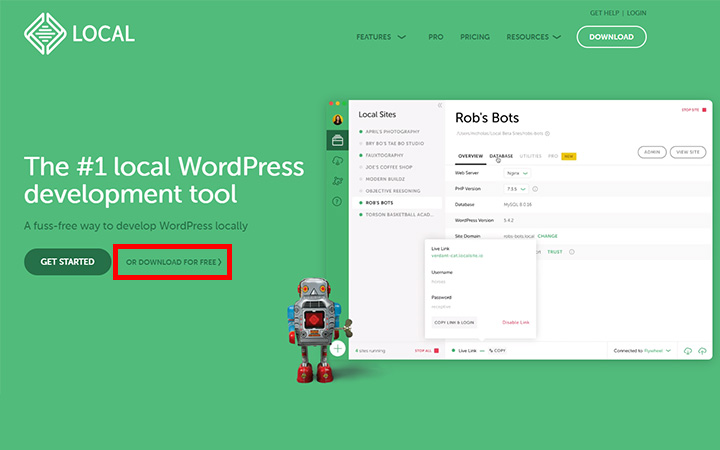This screenshot has height=450, width=720.
Task: Click the GET HELP link
Action: coord(604,13)
